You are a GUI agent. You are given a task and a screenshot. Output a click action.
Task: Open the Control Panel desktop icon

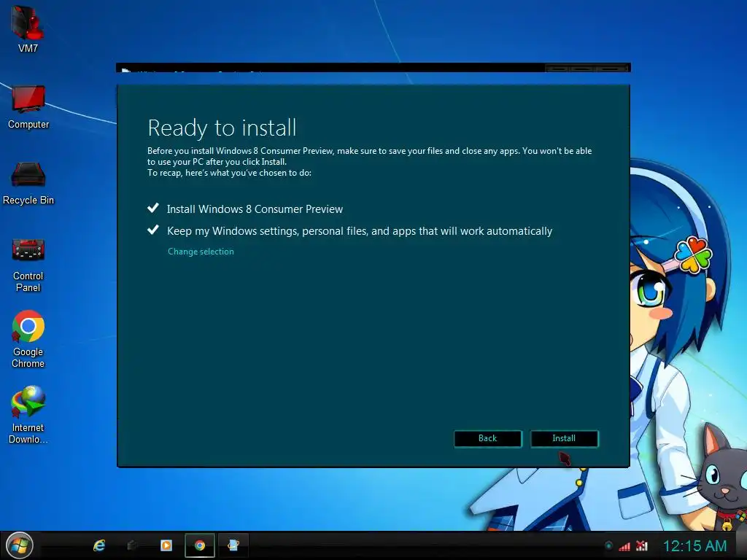(28, 265)
